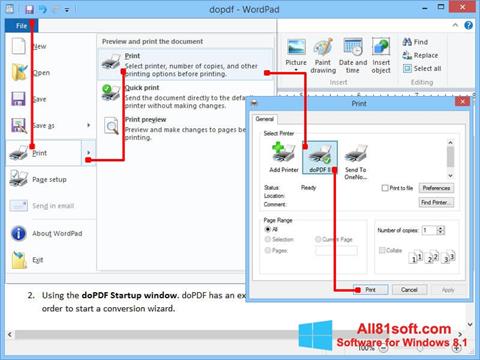
Task: Click Select all in the Editing group
Action: [422, 69]
